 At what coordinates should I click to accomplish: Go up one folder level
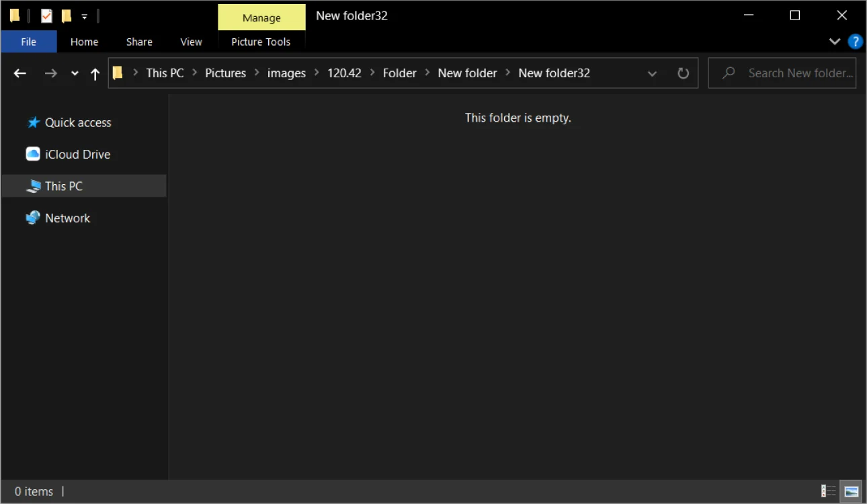pos(95,73)
